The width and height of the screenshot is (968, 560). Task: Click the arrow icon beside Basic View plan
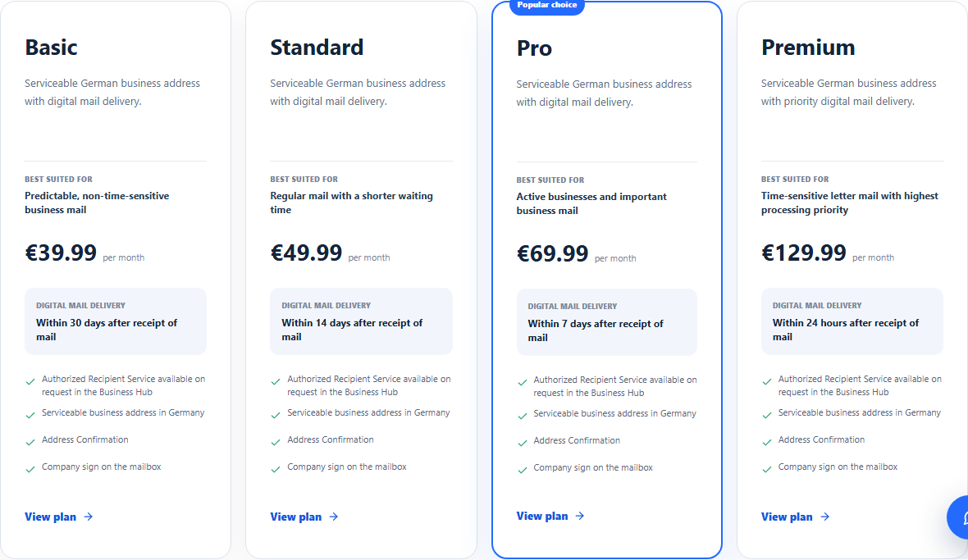click(x=89, y=517)
